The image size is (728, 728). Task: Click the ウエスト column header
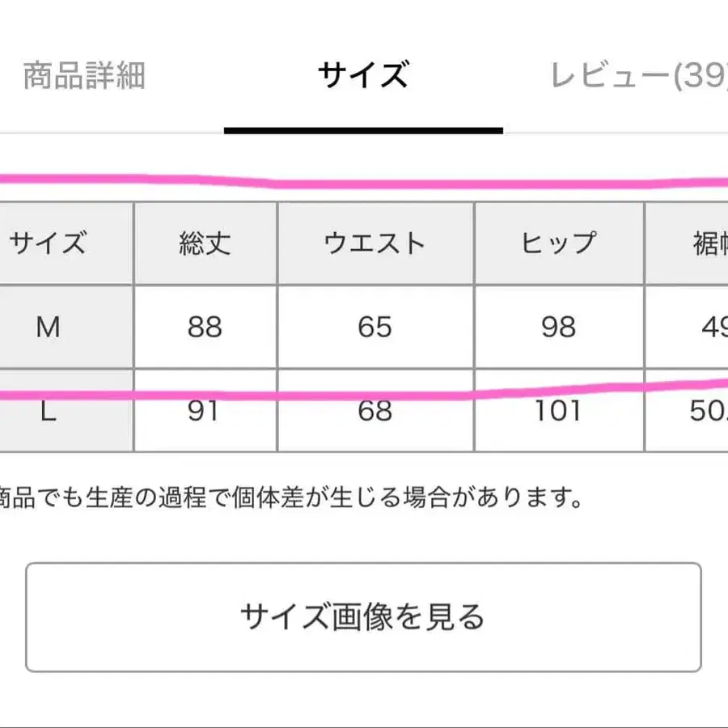pos(375,241)
